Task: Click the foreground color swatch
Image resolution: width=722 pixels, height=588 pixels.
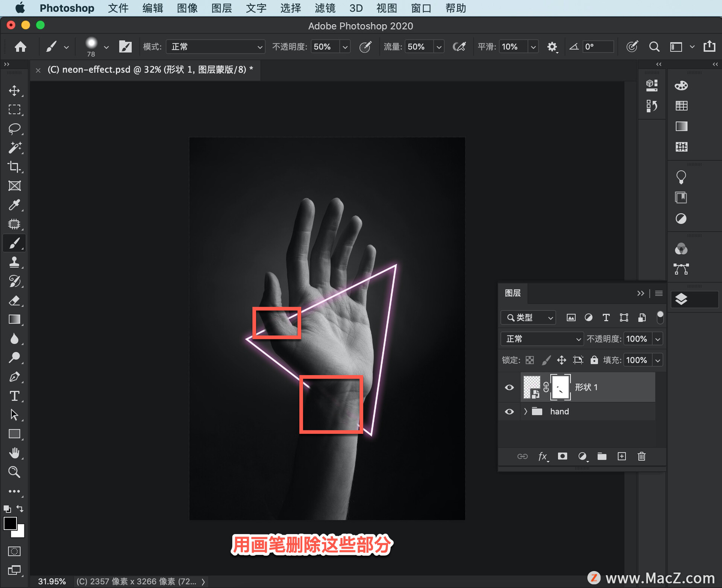Action: [x=11, y=520]
